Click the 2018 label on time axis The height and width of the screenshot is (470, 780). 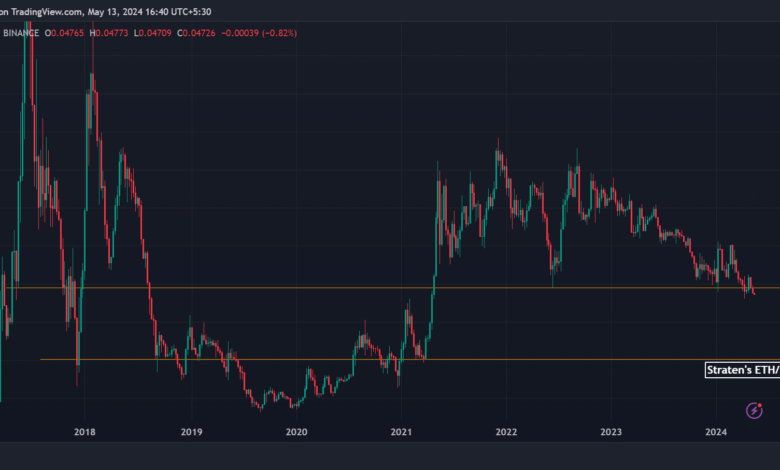pos(85,432)
